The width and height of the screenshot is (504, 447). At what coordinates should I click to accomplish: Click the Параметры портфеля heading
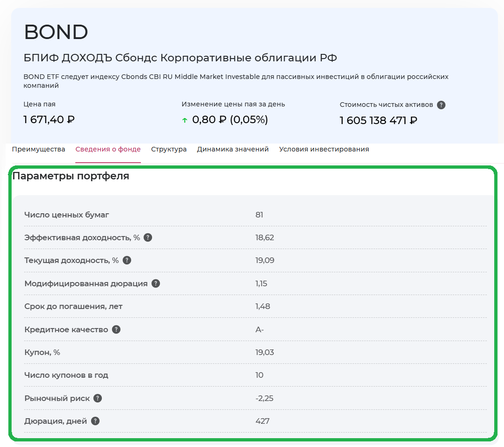(x=71, y=176)
